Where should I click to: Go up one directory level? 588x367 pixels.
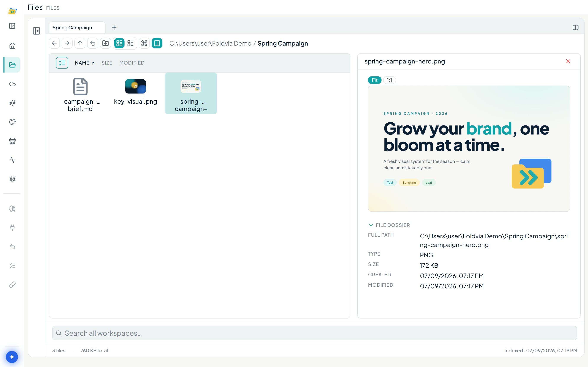click(x=80, y=43)
